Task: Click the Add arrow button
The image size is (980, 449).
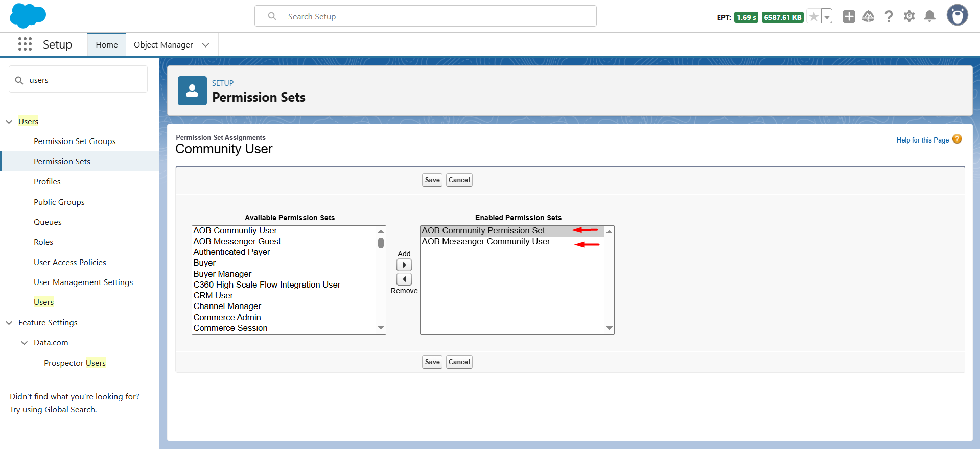Action: point(404,265)
